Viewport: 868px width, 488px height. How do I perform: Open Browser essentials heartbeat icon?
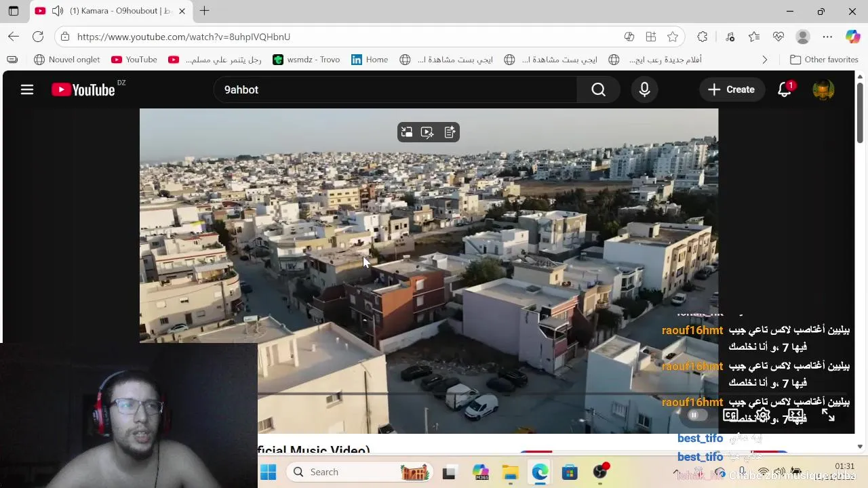point(778,37)
